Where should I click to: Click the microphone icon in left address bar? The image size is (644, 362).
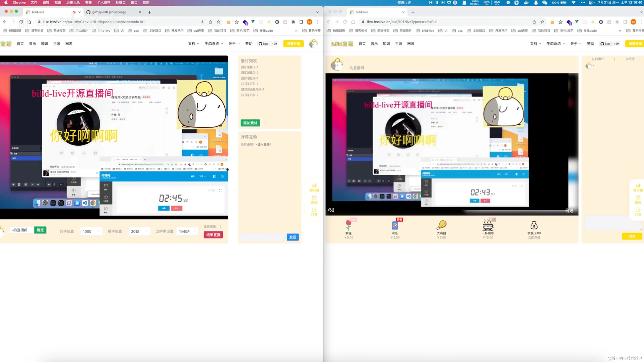(202, 22)
